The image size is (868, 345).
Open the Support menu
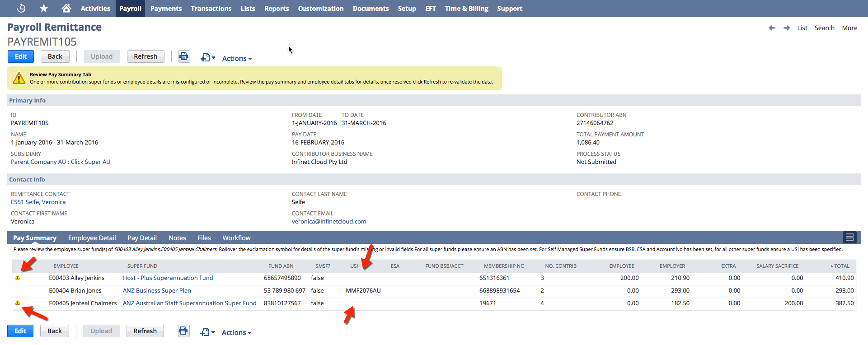(510, 9)
